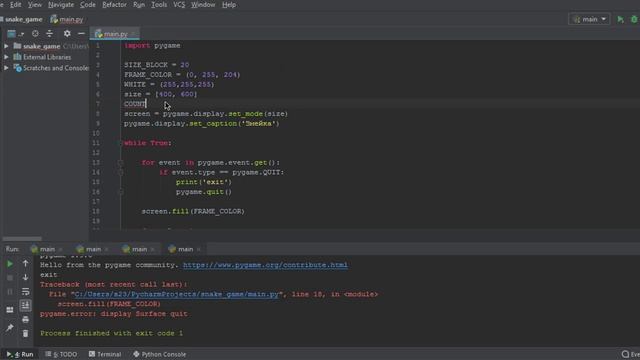640x360 pixels.
Task: Start debugging with the bug icon
Action: (x=634, y=19)
